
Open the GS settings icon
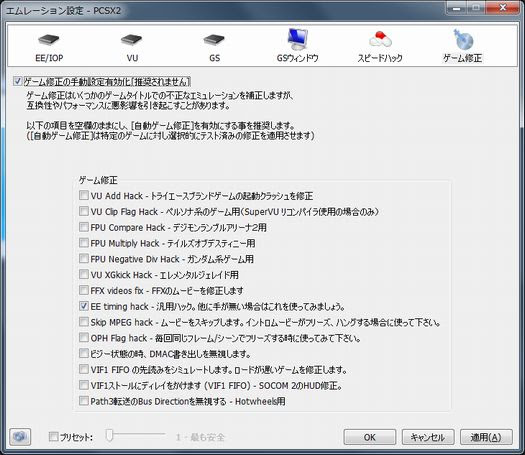(x=214, y=40)
